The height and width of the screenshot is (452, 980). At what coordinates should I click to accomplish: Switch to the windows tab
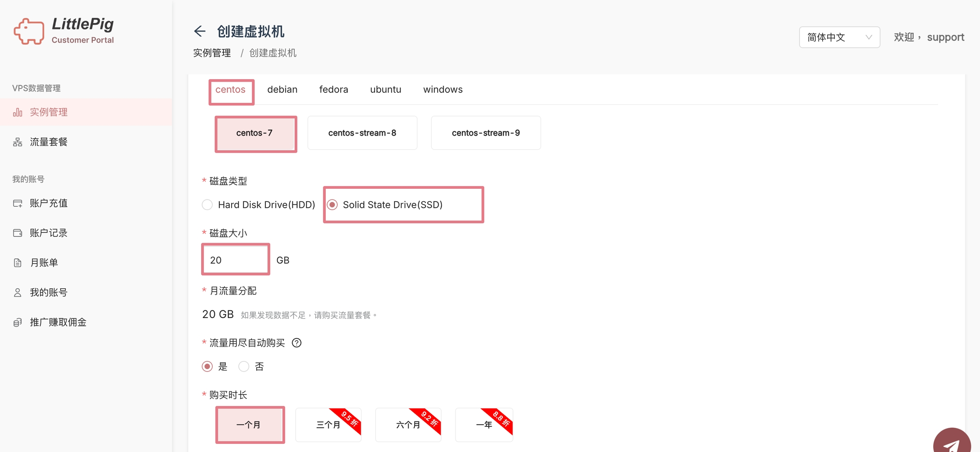pos(442,90)
